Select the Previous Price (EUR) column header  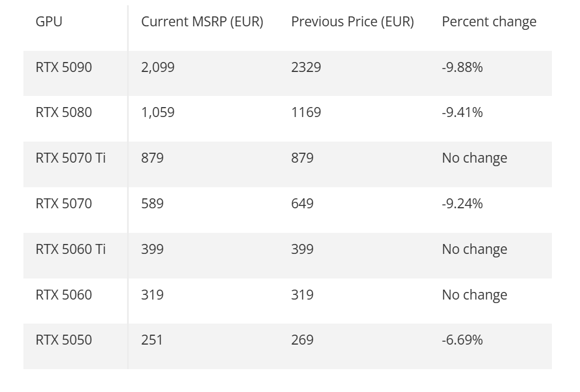(x=352, y=22)
